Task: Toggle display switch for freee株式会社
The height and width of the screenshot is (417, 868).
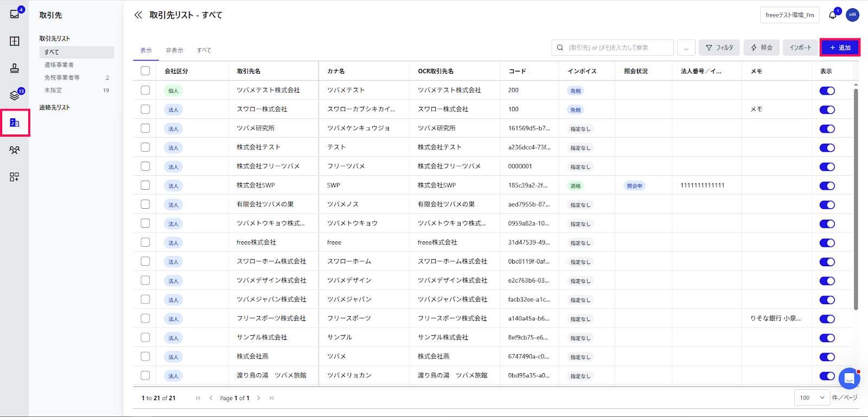Action: tap(827, 242)
